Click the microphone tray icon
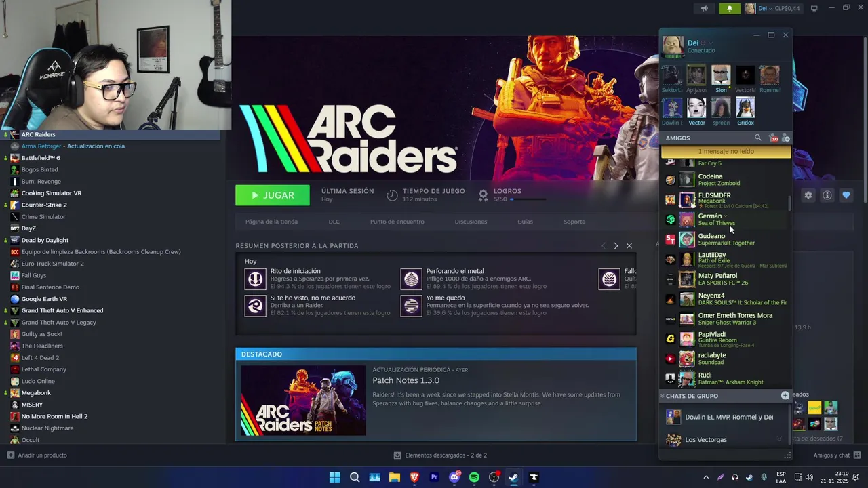 pyautogui.click(x=764, y=477)
